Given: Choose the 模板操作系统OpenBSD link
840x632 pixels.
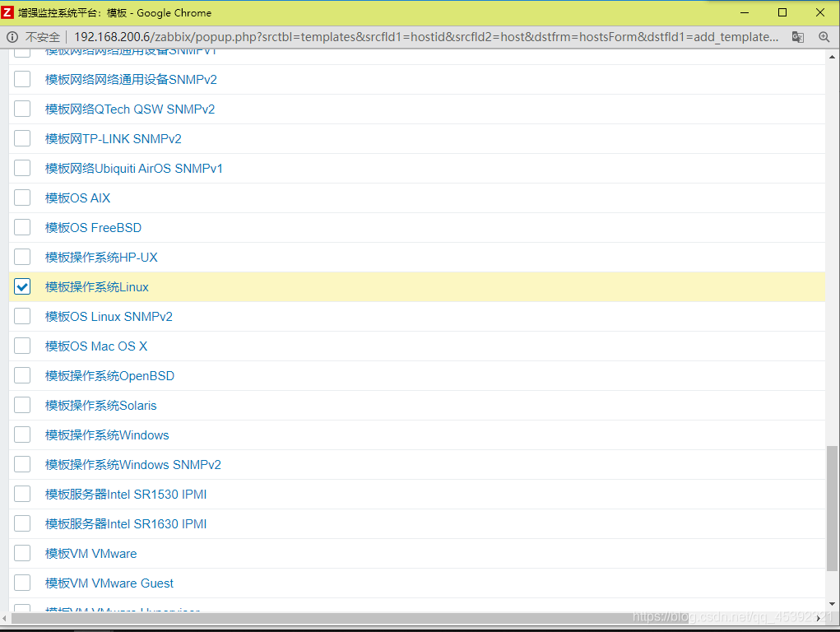Looking at the screenshot, I should 109,376.
